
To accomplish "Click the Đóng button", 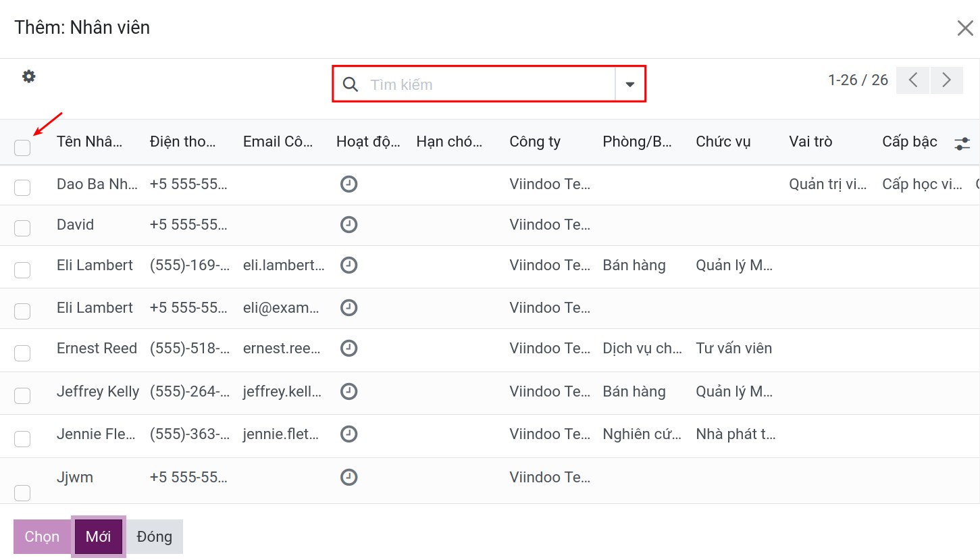I will click(154, 536).
